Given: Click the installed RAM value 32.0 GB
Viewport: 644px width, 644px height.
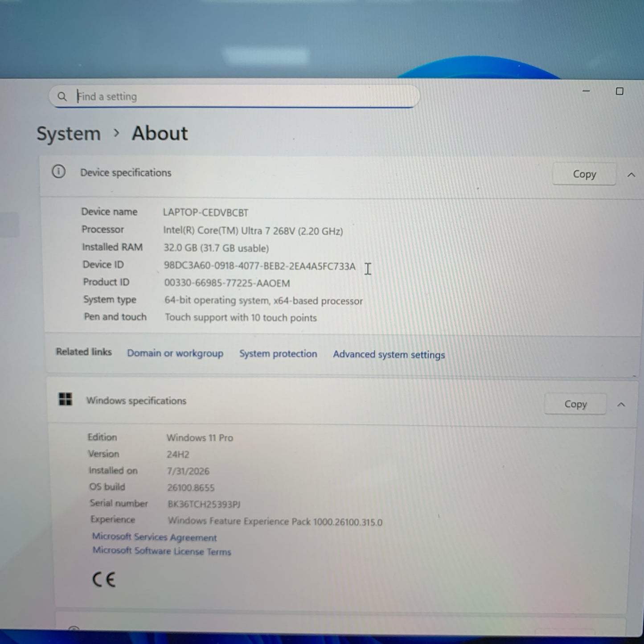Looking at the screenshot, I should [216, 248].
